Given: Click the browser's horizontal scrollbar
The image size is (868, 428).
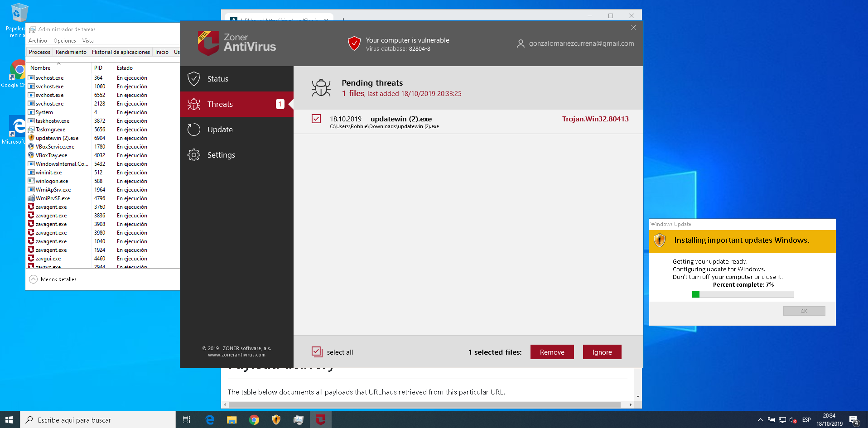Looking at the screenshot, I should (424, 404).
